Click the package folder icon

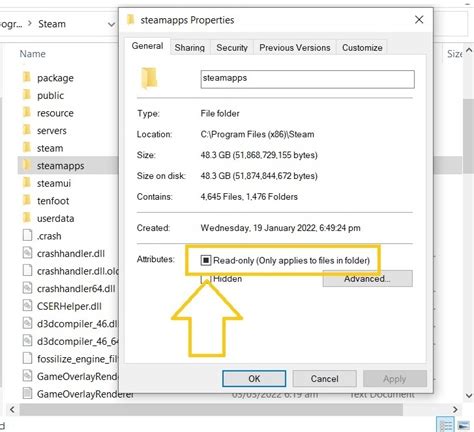point(27,77)
